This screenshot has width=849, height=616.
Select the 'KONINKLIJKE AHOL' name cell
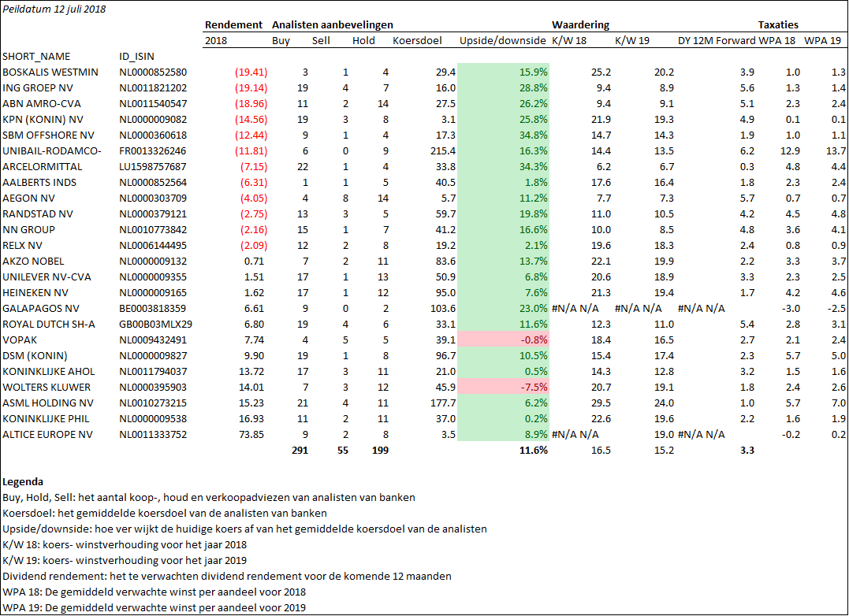pyautogui.click(x=49, y=371)
